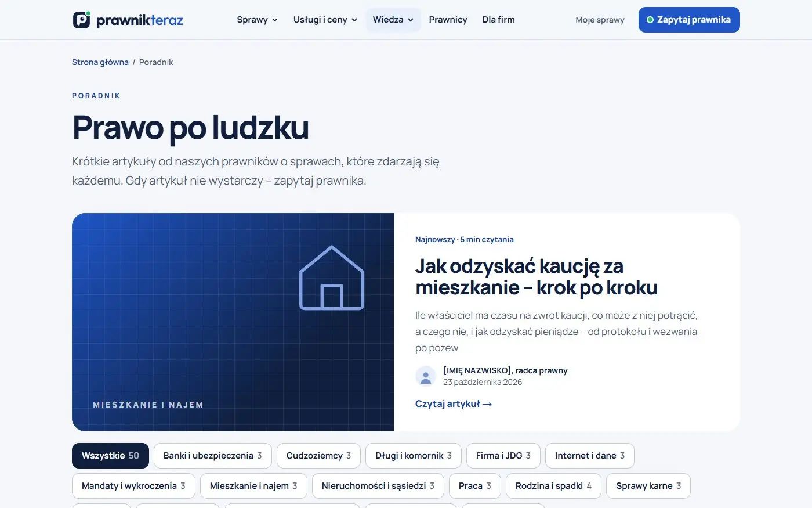The image size is (812, 508).
Task: Filter by Długi i komornik
Action: [414, 456]
